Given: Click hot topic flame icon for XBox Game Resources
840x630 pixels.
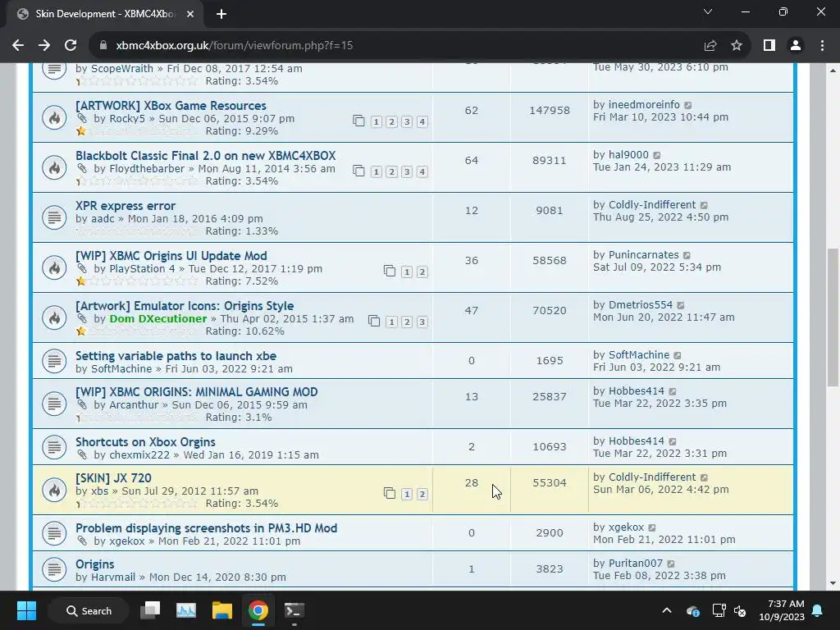Looking at the screenshot, I should tap(54, 117).
